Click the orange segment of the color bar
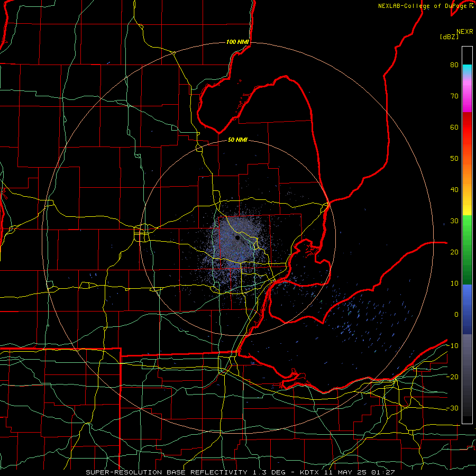Screen dimensions: 476x476 [x=467, y=173]
